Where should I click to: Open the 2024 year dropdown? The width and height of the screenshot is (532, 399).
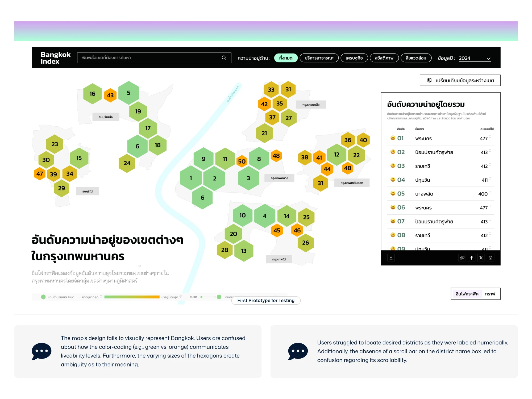click(475, 58)
